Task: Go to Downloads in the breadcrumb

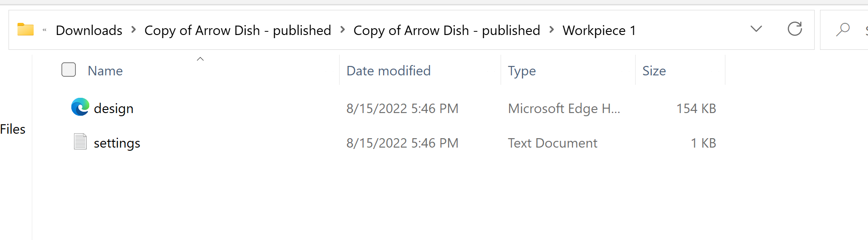Action: (x=89, y=30)
